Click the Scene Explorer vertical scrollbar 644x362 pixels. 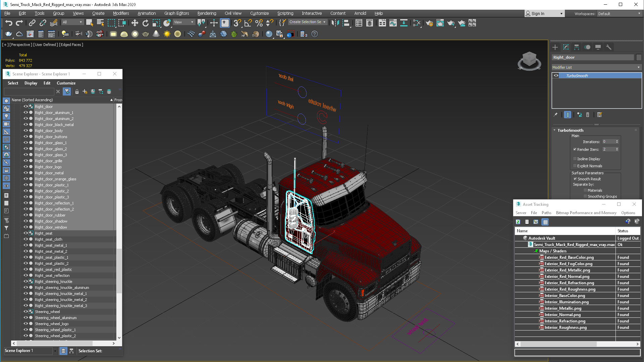(x=119, y=271)
